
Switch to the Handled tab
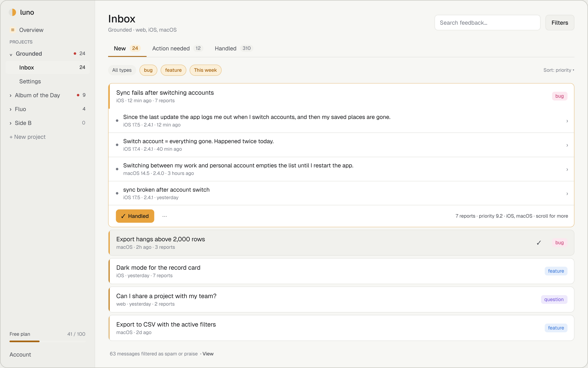[x=233, y=48]
